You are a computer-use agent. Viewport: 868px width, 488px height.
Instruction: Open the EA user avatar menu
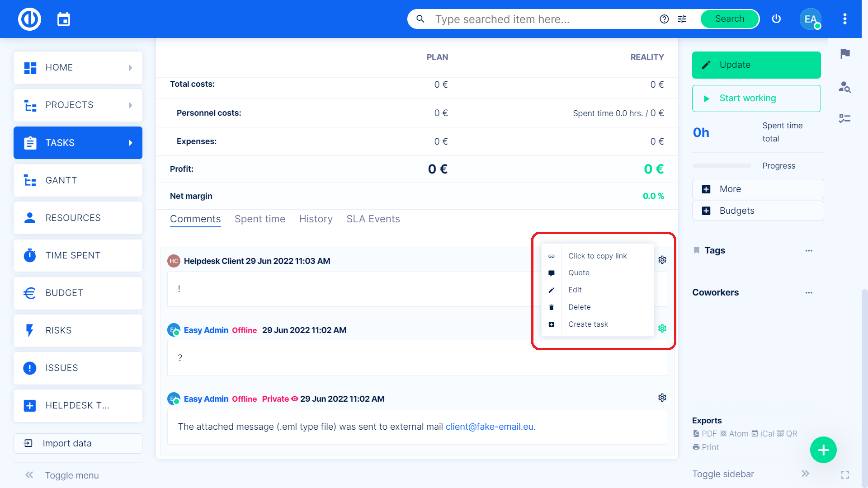811,19
